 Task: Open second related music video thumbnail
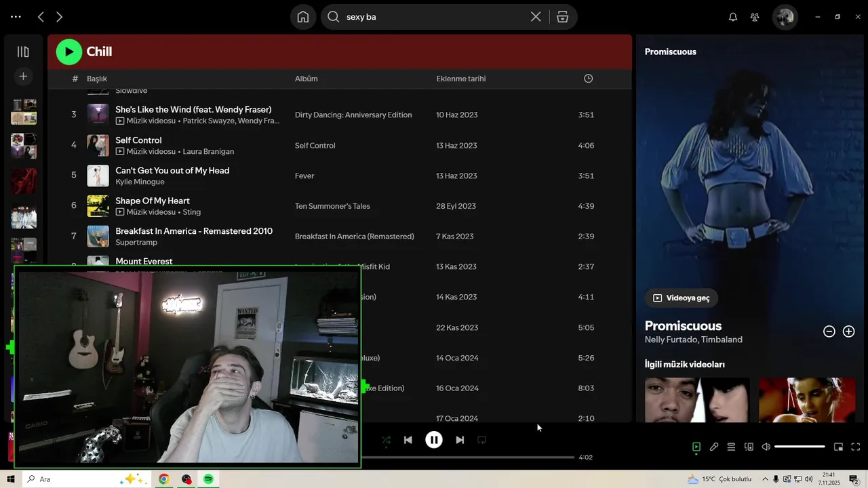807,400
